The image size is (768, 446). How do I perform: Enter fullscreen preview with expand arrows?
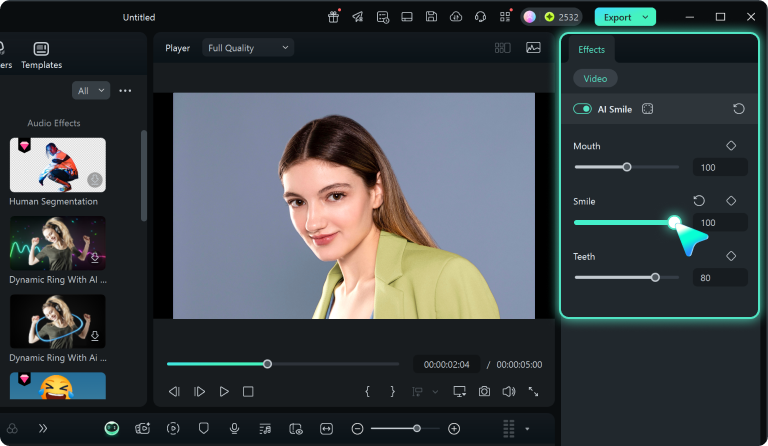click(533, 392)
